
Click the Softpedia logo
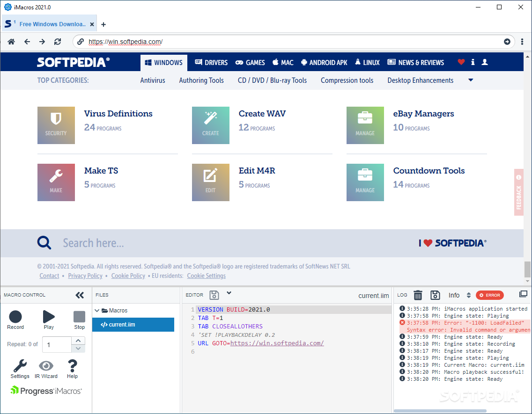(73, 62)
